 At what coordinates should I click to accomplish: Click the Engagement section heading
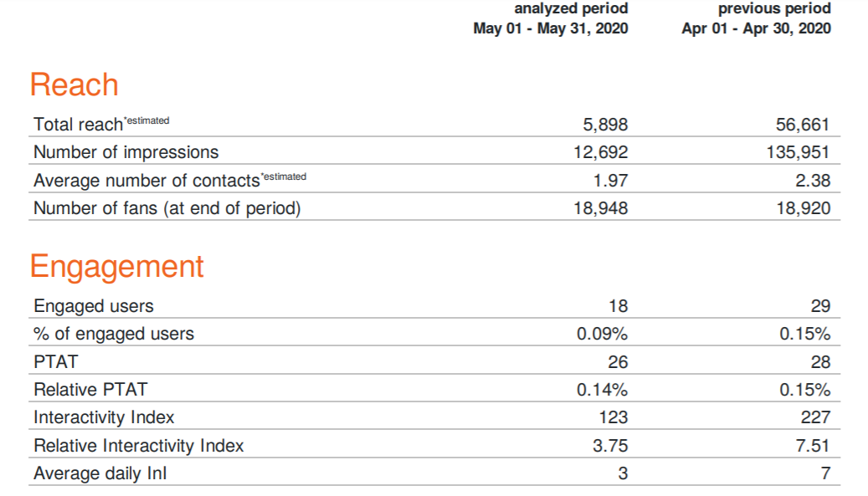coord(116,266)
